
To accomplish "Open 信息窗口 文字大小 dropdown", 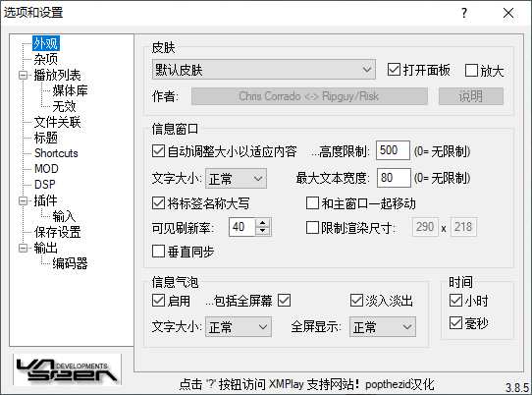I will (x=236, y=178).
